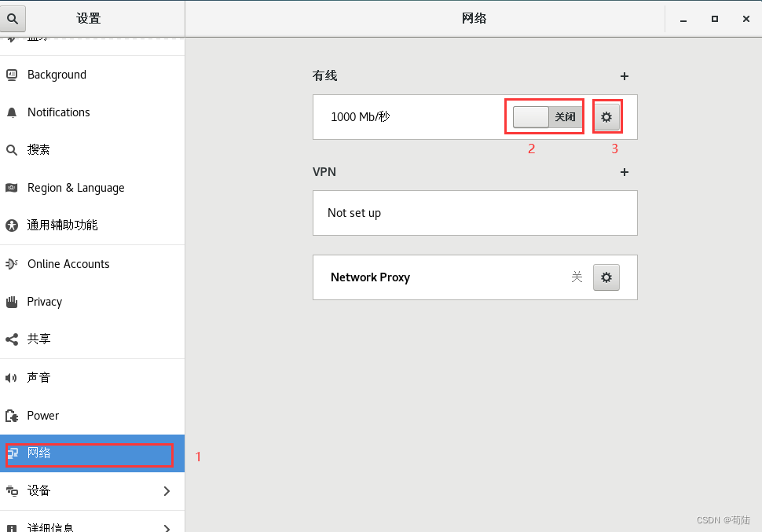Open the search button in Settings header
The width and height of the screenshot is (762, 532).
13,19
